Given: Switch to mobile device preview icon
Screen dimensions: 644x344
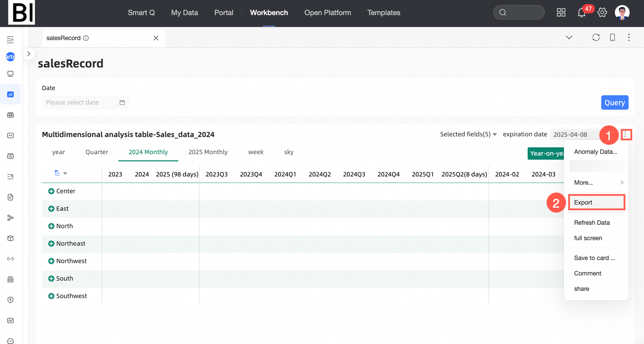Looking at the screenshot, I should 613,37.
